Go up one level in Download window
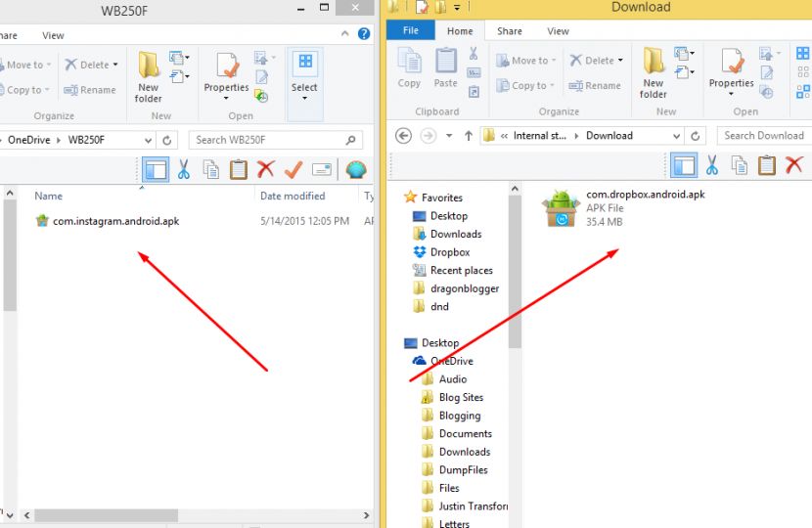Screen dimensions: 812x528 point(469,136)
